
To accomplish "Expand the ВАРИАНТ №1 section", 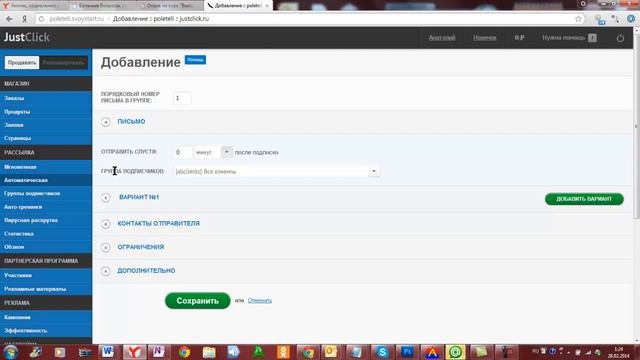I will pyautogui.click(x=106, y=198).
